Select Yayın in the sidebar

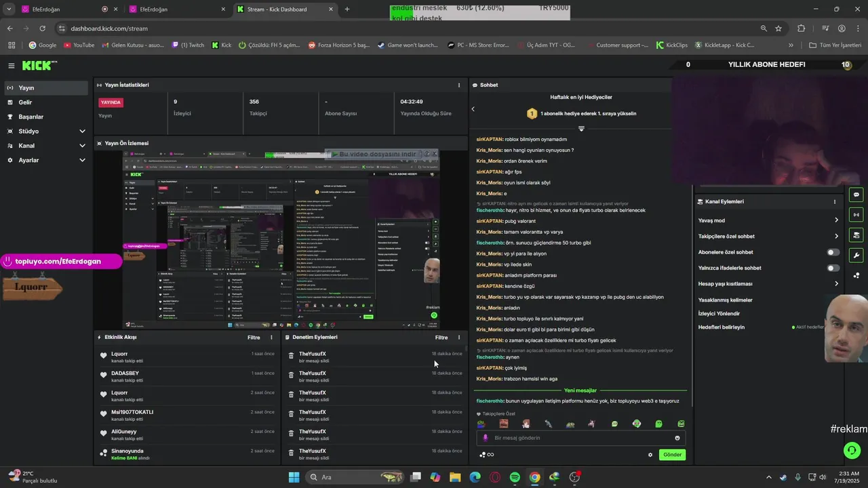[46, 88]
